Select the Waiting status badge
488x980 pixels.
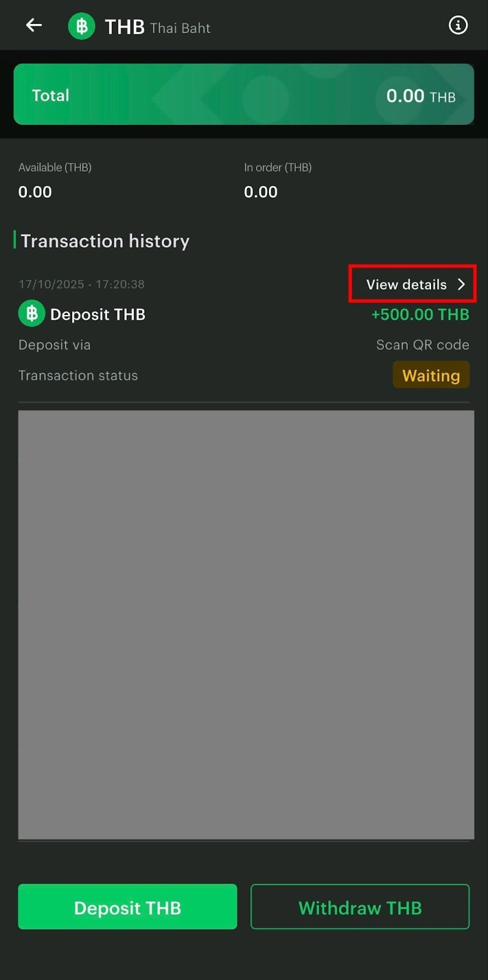431,375
